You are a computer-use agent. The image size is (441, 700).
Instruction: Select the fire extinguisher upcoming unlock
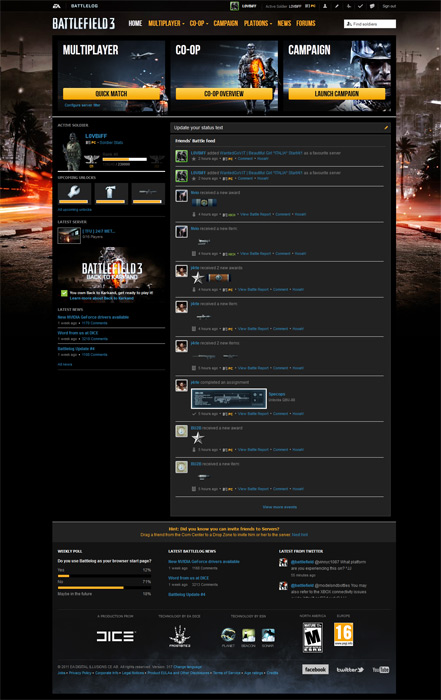pos(111,193)
